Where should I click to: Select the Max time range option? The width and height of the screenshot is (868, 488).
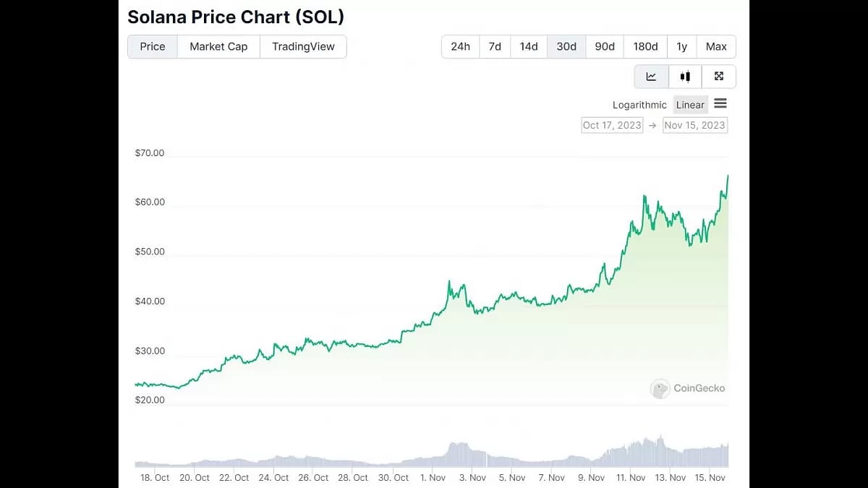tap(716, 46)
